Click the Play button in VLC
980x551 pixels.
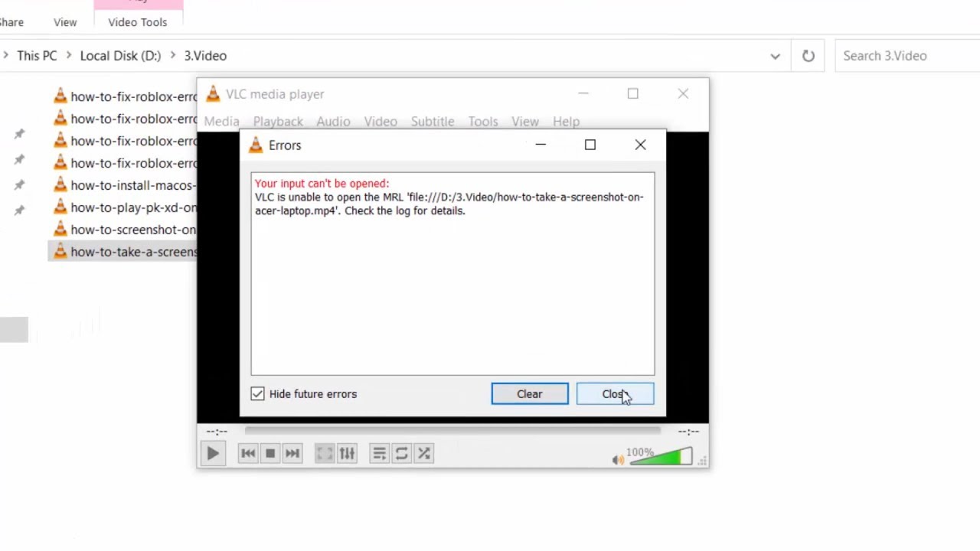[x=213, y=454]
